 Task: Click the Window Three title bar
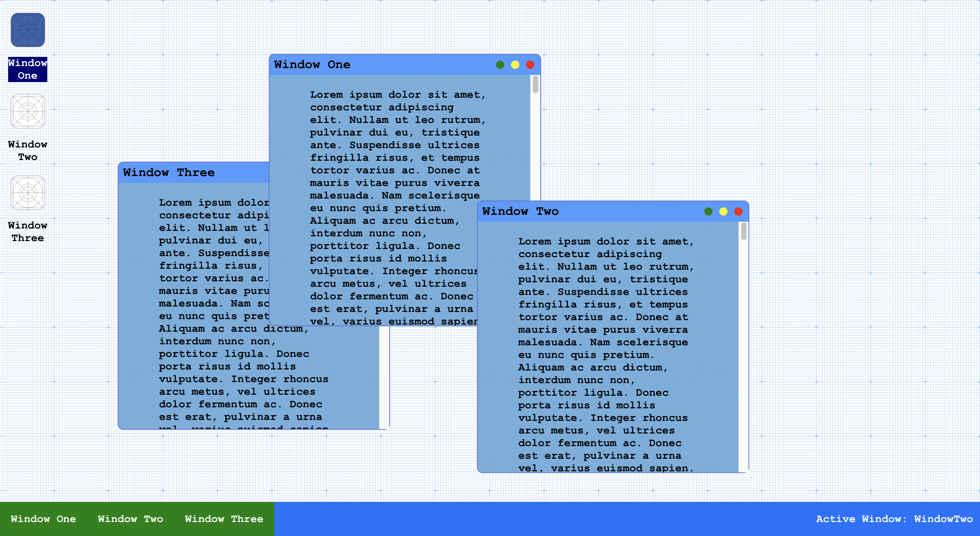click(228, 173)
